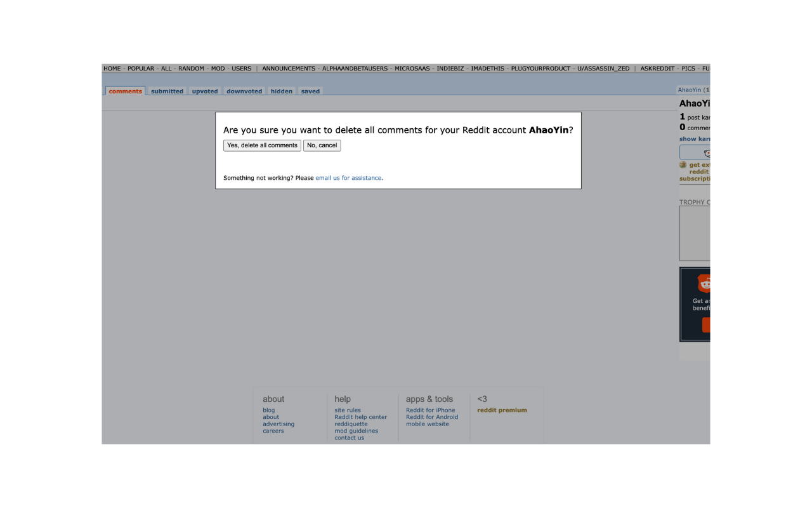The height and width of the screenshot is (508, 812).
Task: Confirm with 'Yes, delete all comments' button
Action: (262, 145)
